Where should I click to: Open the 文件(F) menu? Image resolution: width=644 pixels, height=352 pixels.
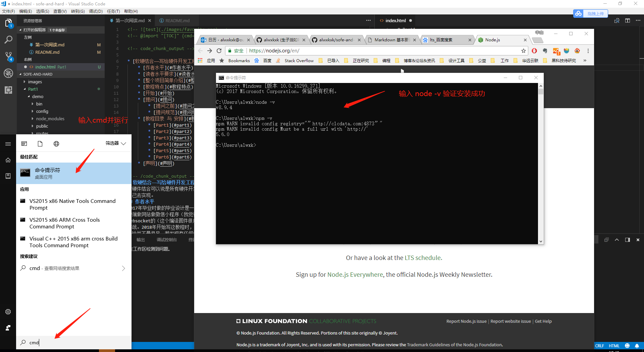point(8,11)
